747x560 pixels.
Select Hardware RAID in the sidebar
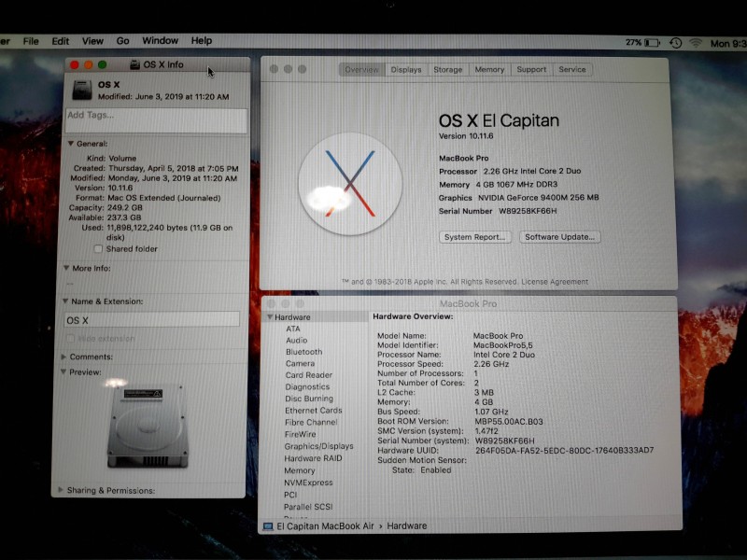pos(313,458)
